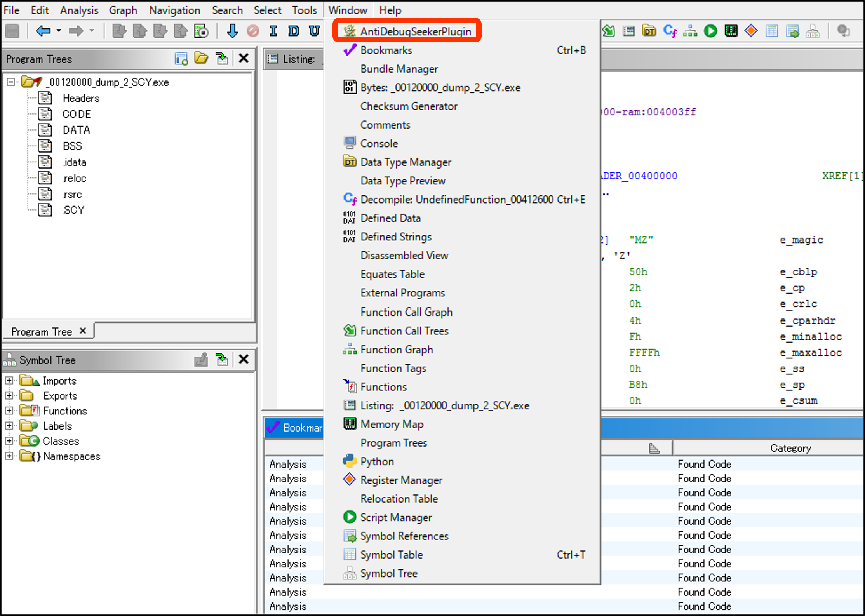Launch the Function Call Graph

coord(403,311)
